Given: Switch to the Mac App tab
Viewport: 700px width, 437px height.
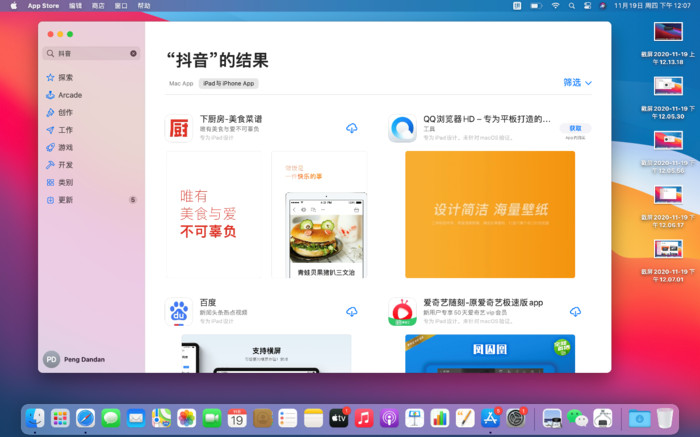Looking at the screenshot, I should tap(181, 83).
